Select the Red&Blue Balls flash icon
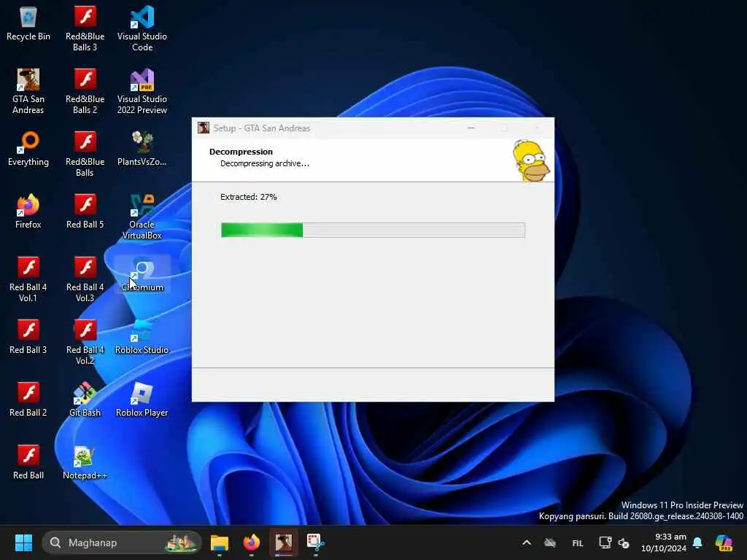 [85, 155]
